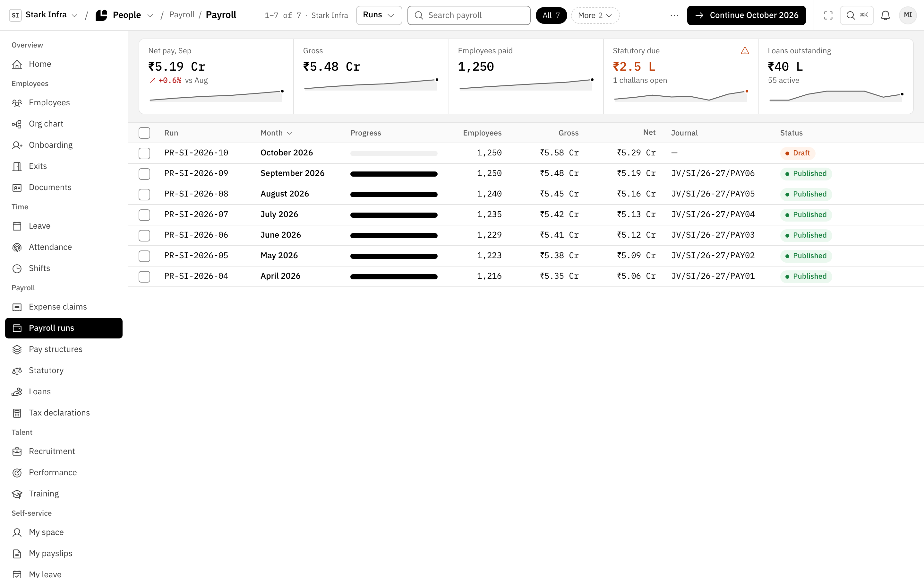Open the Runs view dropdown
This screenshot has width=924, height=578.
pos(379,15)
